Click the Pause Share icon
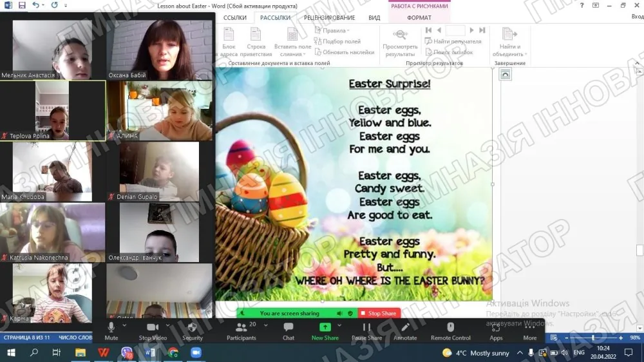This screenshot has height=362, width=644. coord(366,327)
